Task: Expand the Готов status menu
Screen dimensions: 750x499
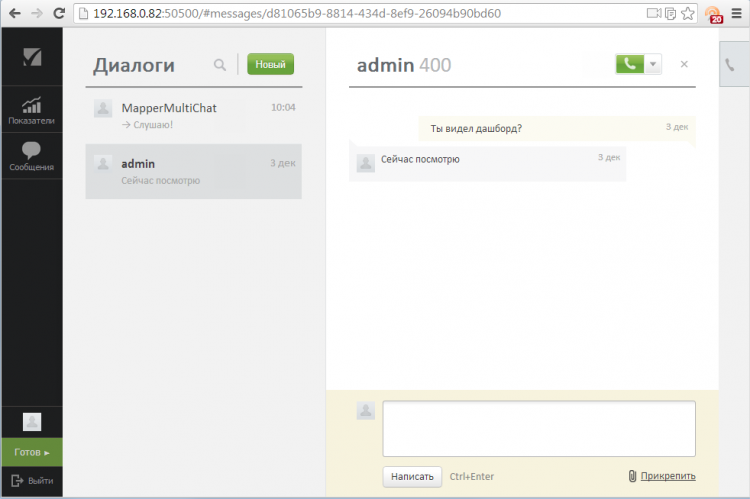Action: (31, 453)
